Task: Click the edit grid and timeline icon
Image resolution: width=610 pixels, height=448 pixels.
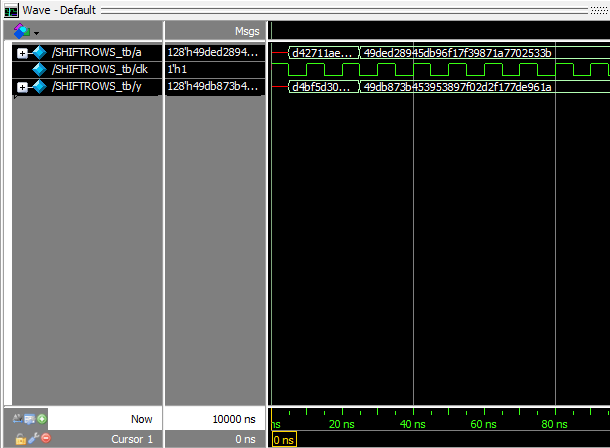Action: click(30, 418)
